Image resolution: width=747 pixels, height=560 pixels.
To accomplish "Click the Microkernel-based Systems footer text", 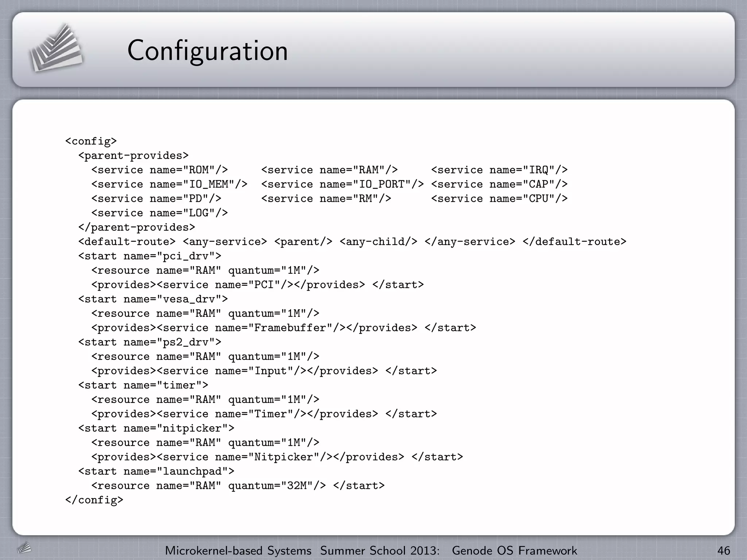I will pos(238,551).
